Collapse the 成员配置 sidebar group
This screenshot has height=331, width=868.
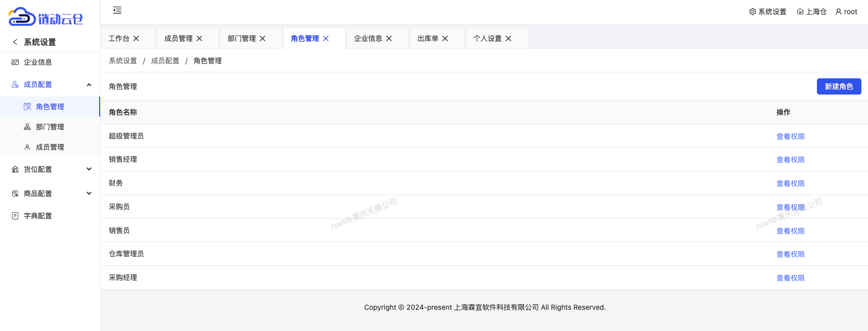(x=89, y=84)
